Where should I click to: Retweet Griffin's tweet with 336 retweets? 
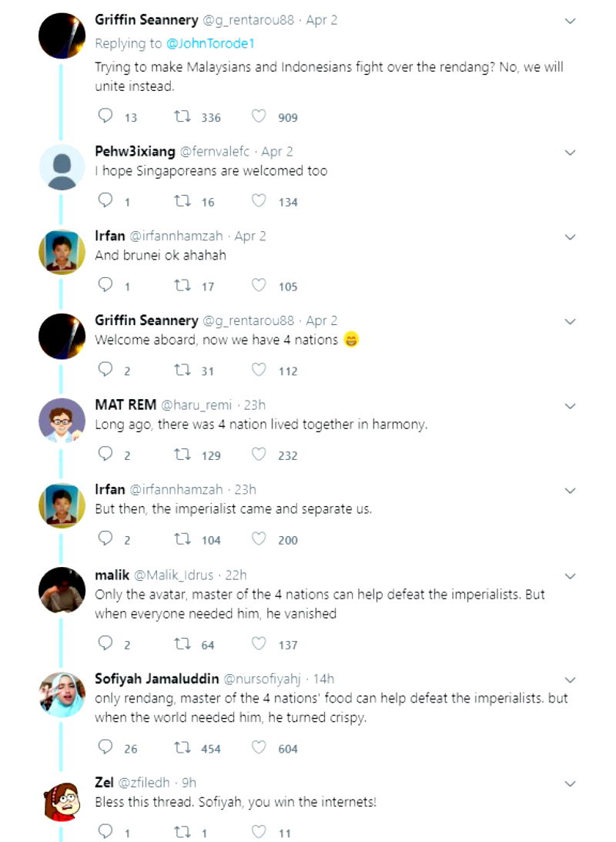click(182, 117)
